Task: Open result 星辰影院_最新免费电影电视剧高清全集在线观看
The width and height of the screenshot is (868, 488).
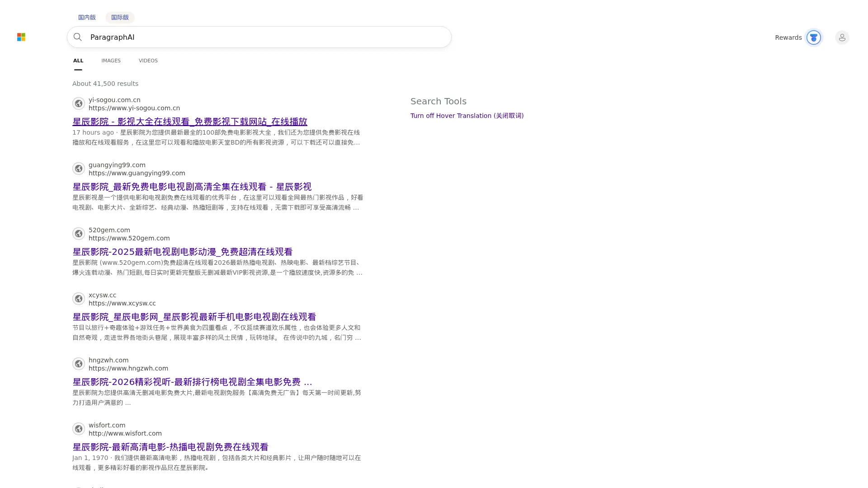Action: click(x=192, y=187)
